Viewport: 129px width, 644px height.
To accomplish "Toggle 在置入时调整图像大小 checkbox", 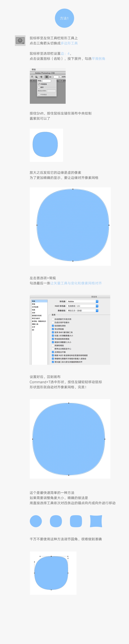I will (x=53, y=336).
